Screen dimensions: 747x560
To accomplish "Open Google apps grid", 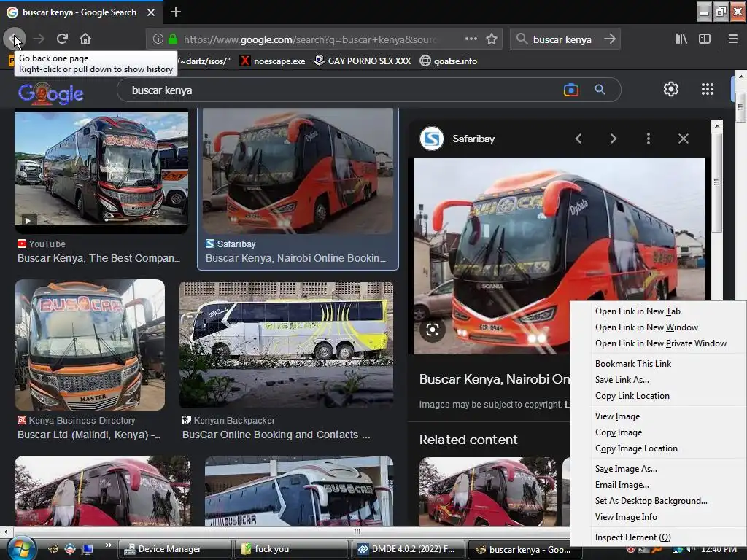I will tap(708, 89).
